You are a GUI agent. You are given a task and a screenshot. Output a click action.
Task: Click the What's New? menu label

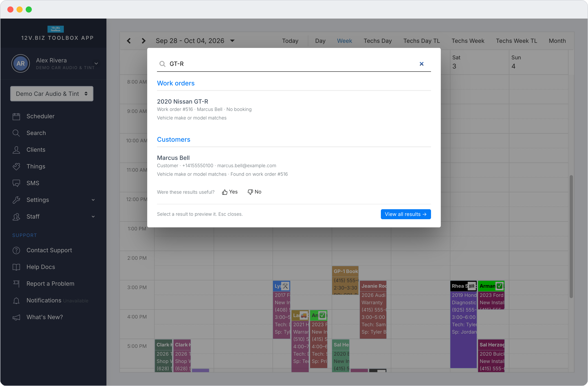[x=45, y=317]
